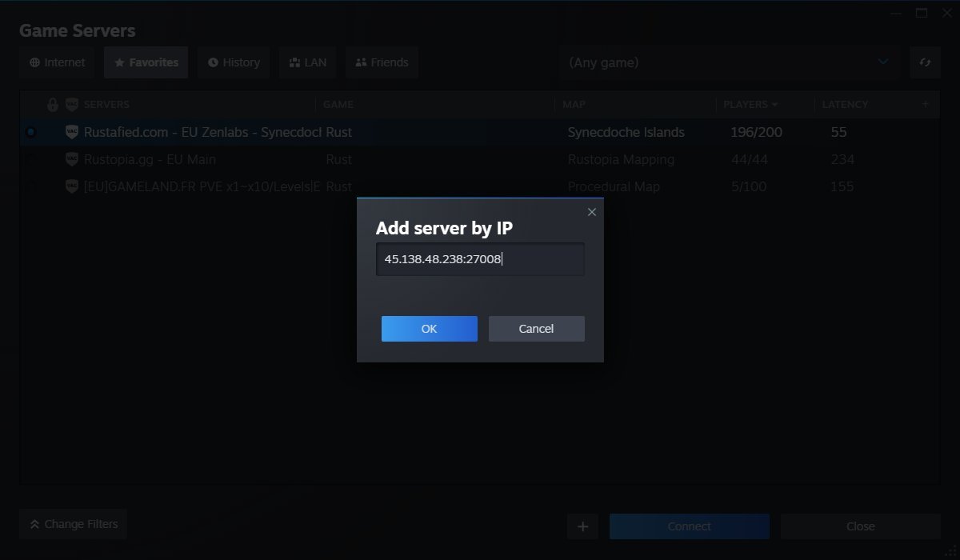The image size is (960, 560).
Task: Add a server with plus button
Action: click(582, 526)
